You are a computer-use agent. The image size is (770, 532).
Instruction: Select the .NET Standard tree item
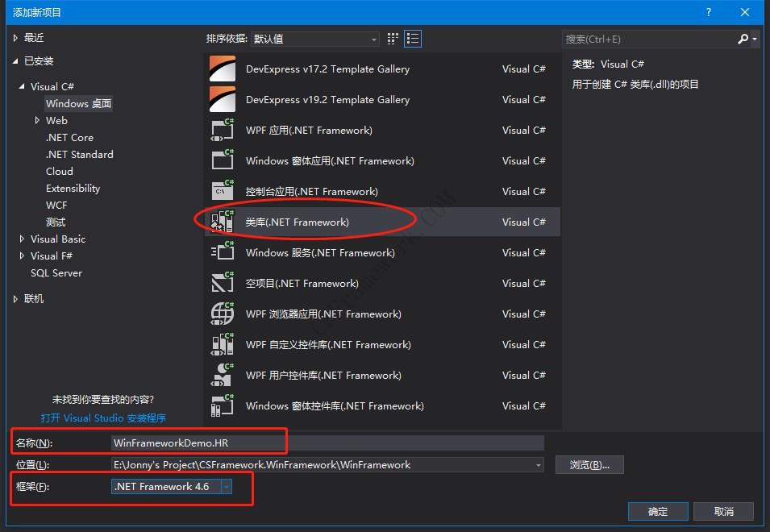(79, 154)
